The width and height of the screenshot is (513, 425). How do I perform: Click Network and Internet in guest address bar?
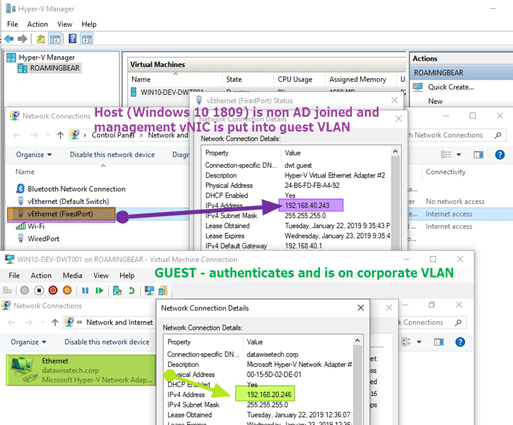[119, 322]
